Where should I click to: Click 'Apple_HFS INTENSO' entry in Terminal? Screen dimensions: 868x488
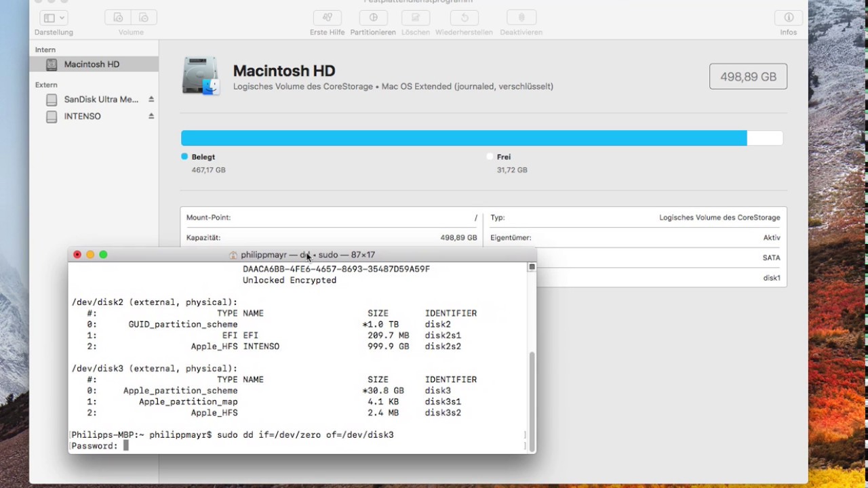point(235,346)
